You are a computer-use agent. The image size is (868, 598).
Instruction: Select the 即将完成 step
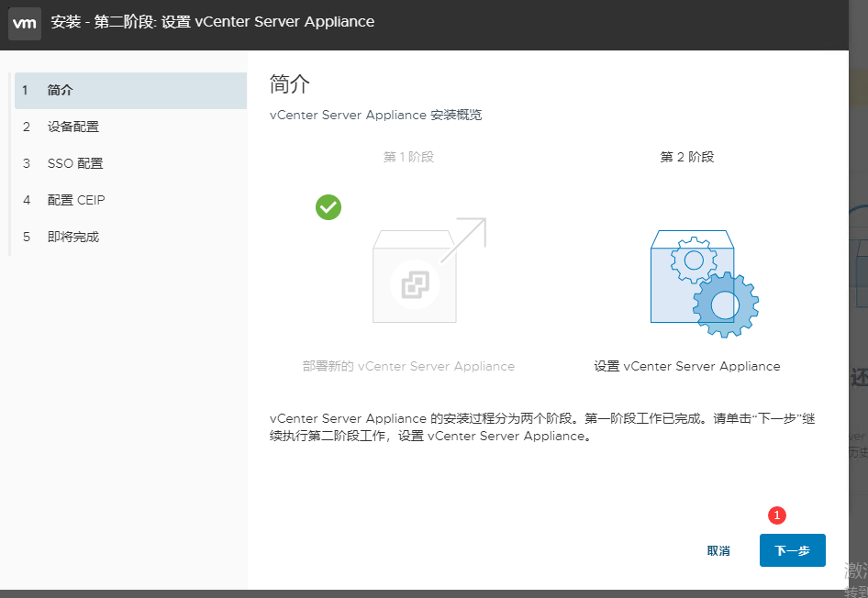coord(72,237)
